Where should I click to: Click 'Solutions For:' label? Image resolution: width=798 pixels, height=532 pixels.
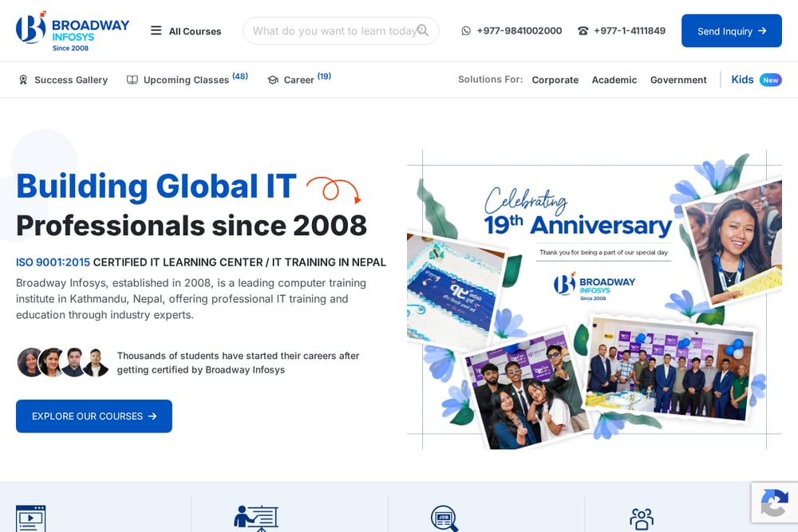(490, 79)
